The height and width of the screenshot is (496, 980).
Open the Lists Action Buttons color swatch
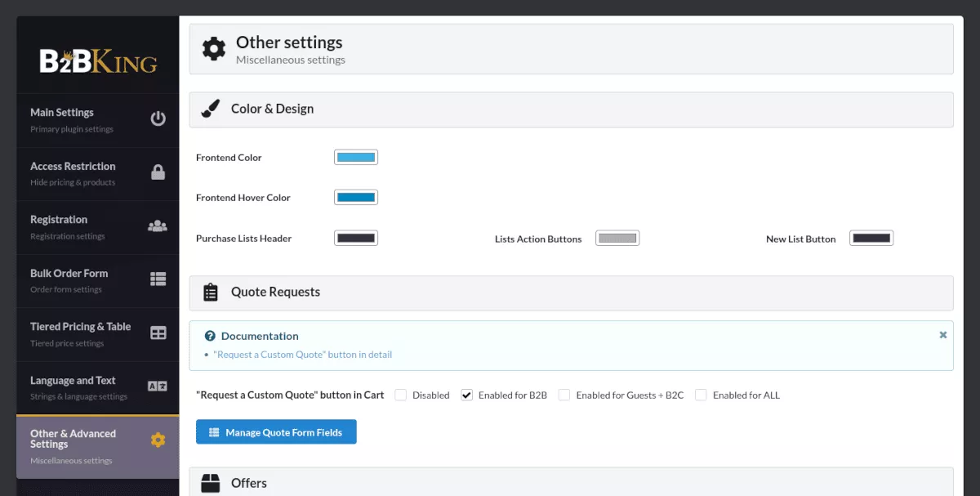(x=617, y=238)
